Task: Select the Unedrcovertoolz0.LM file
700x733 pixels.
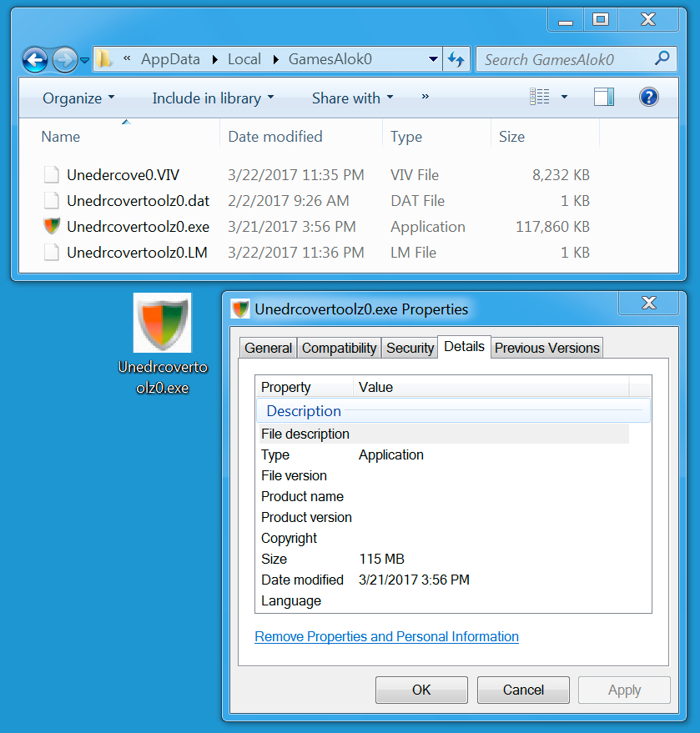Action: click(137, 253)
